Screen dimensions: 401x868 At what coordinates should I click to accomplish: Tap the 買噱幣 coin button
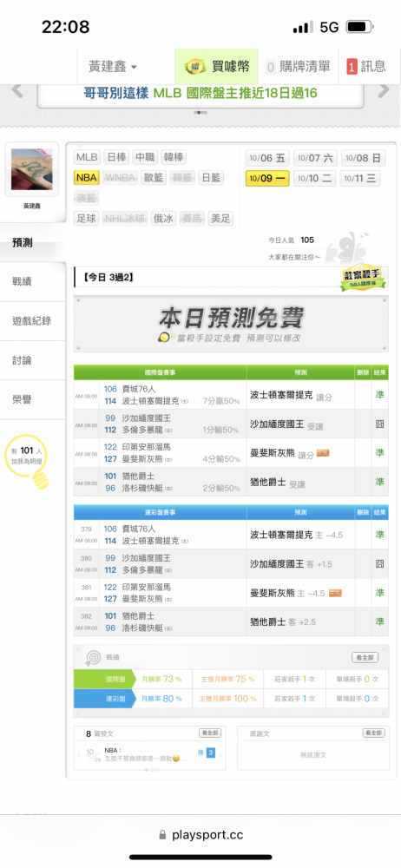coord(217,67)
